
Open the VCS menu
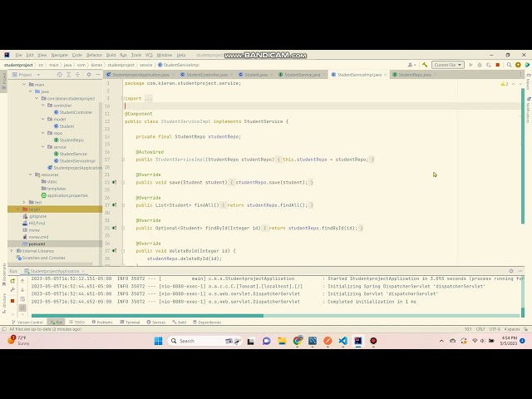click(x=149, y=55)
